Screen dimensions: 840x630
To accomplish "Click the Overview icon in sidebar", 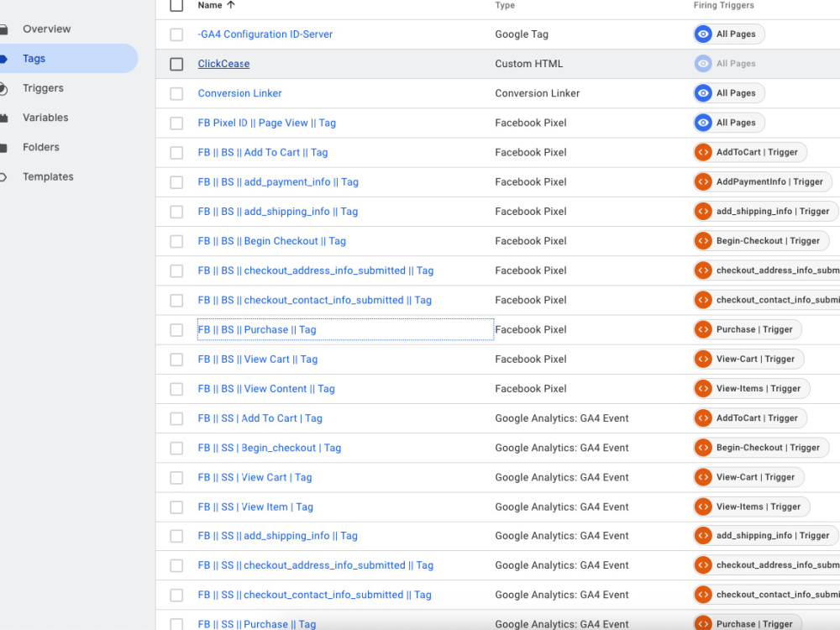I will (x=3, y=29).
